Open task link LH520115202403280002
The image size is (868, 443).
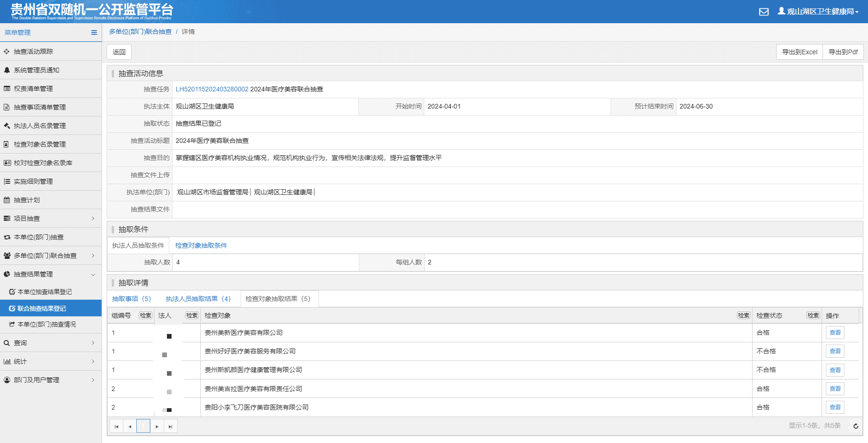pos(212,89)
